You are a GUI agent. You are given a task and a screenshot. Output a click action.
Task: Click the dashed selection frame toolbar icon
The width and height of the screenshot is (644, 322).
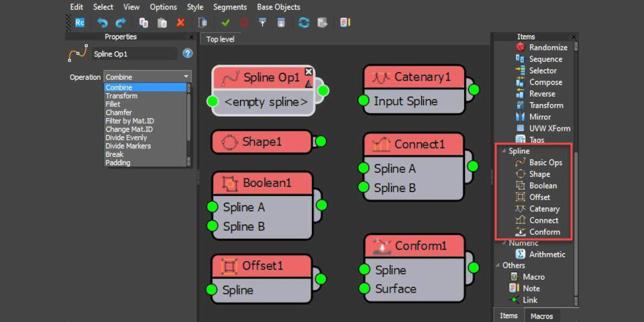(x=203, y=23)
